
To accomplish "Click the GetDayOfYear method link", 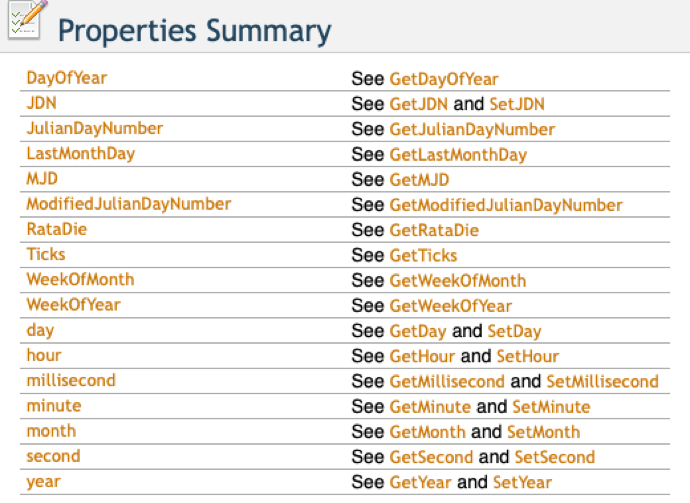I will click(443, 79).
